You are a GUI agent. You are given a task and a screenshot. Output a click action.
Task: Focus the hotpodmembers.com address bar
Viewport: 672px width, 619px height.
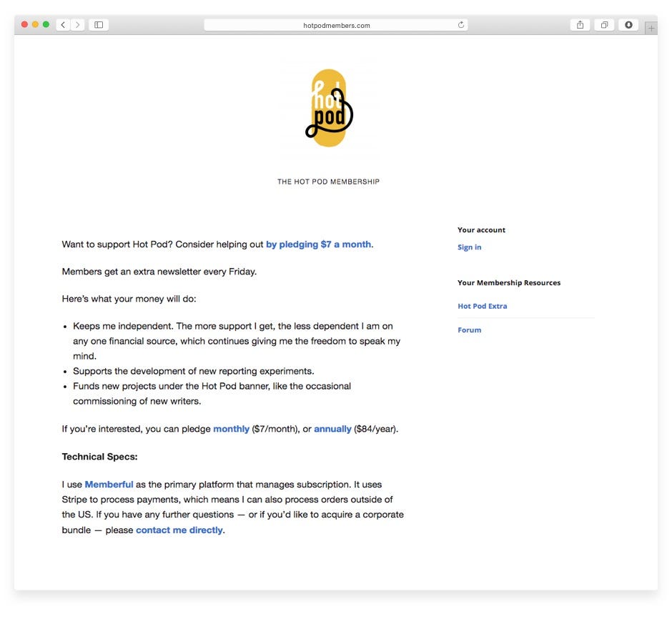pos(336,25)
